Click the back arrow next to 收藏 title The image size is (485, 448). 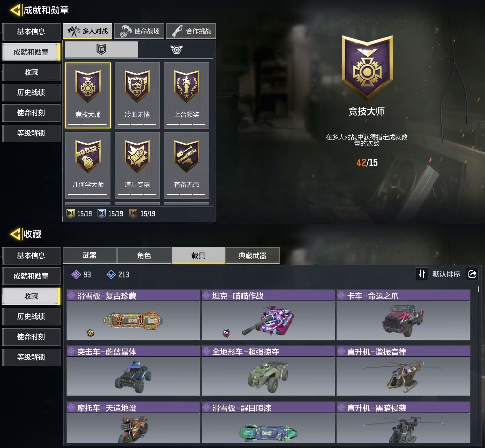point(15,234)
